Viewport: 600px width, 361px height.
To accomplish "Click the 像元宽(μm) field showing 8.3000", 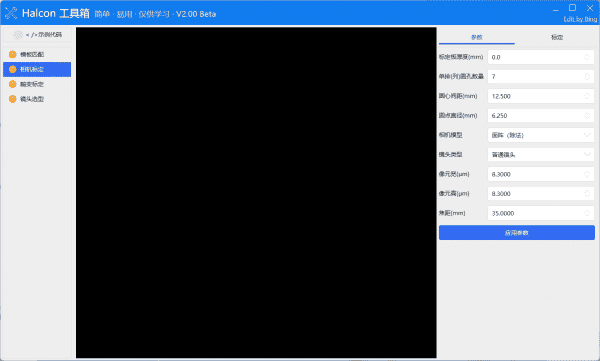I will pos(541,174).
